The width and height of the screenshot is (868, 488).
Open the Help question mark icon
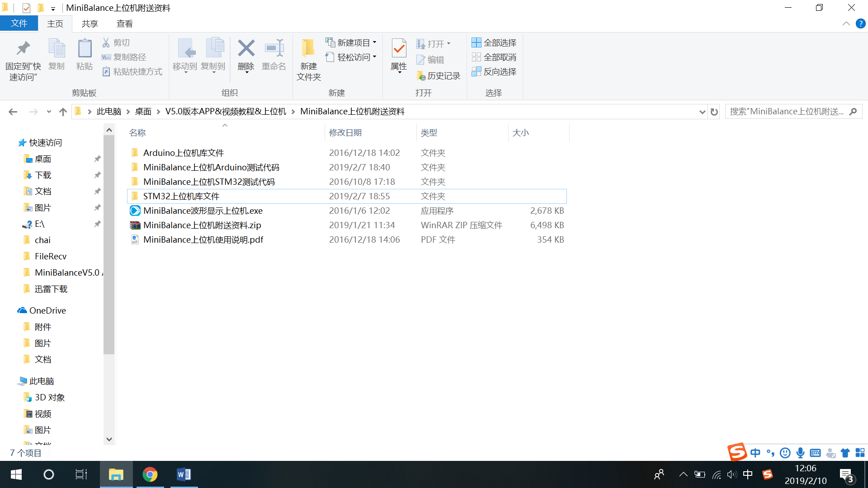tap(861, 23)
